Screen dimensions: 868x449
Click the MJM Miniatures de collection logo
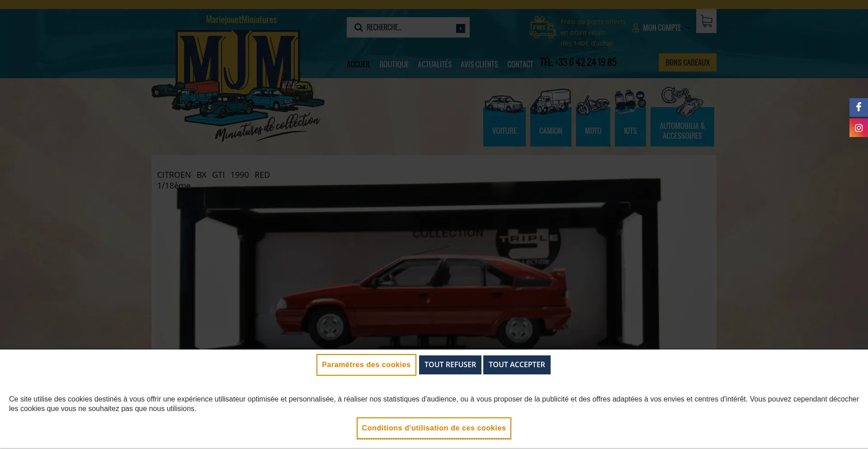tap(238, 86)
